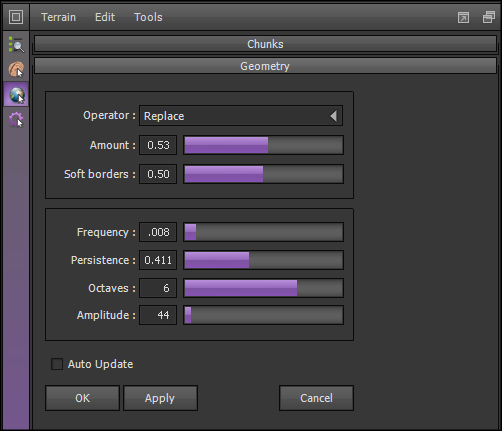The image size is (502, 431).
Task: Enable the Auto Update checkbox
Action: 57,364
